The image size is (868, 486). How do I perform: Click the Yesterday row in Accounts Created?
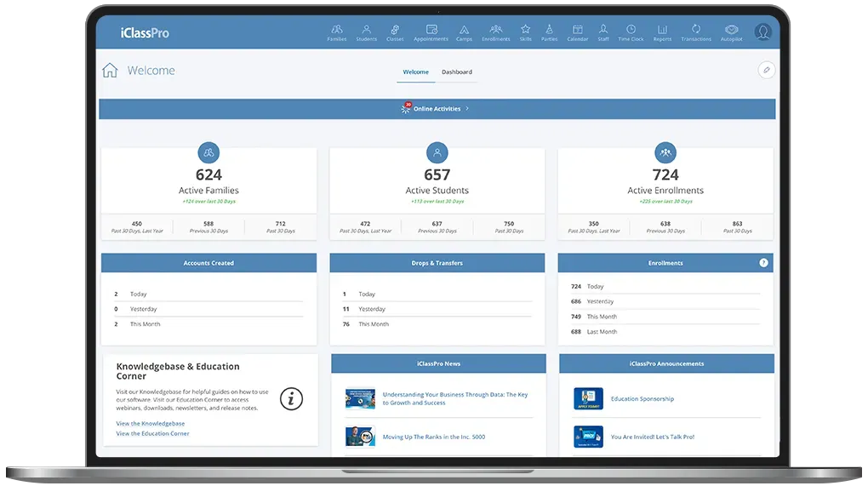[208, 309]
